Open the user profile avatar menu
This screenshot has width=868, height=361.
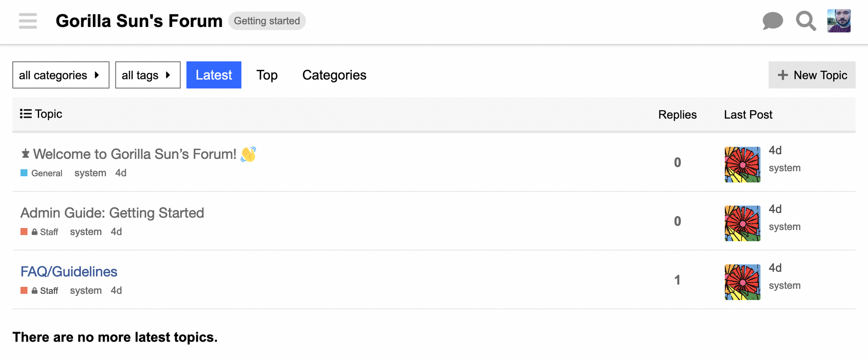pos(838,21)
